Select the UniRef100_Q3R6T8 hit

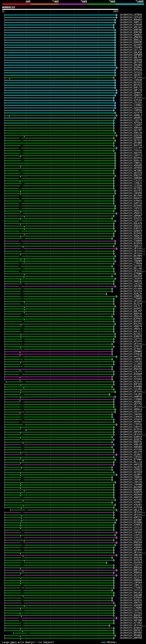click(131, 337)
